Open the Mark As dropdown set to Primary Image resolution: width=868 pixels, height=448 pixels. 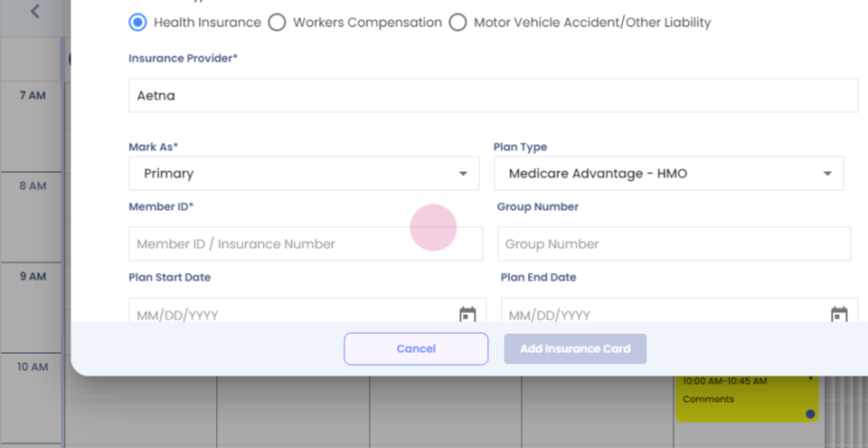(x=304, y=174)
